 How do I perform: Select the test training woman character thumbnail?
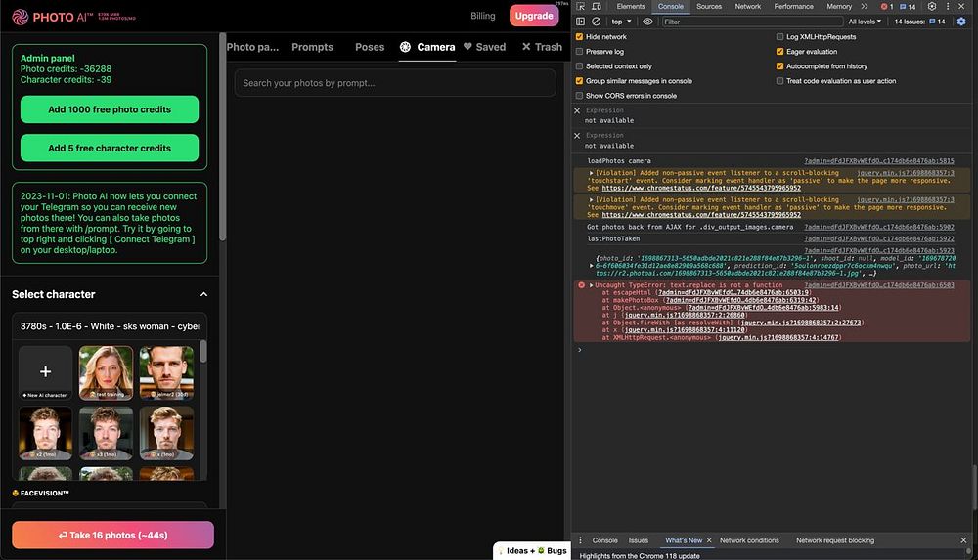(x=106, y=372)
